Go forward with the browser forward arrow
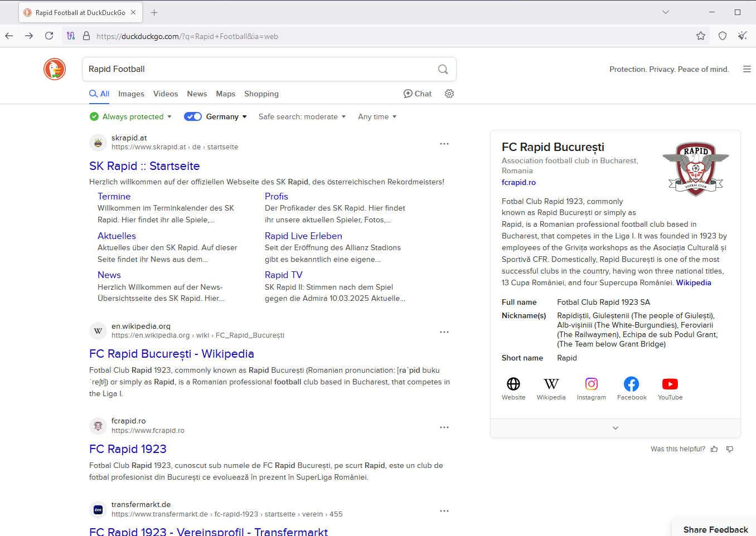 click(x=29, y=36)
